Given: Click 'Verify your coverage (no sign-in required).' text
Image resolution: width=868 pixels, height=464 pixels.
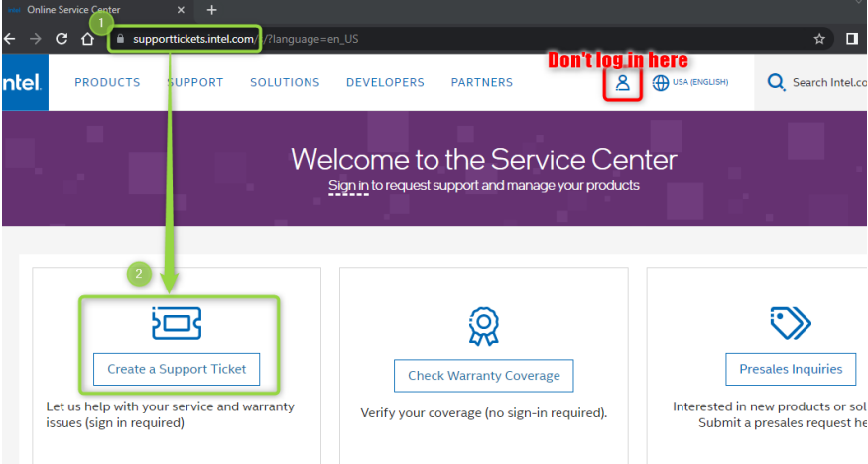Looking at the screenshot, I should [484, 413].
